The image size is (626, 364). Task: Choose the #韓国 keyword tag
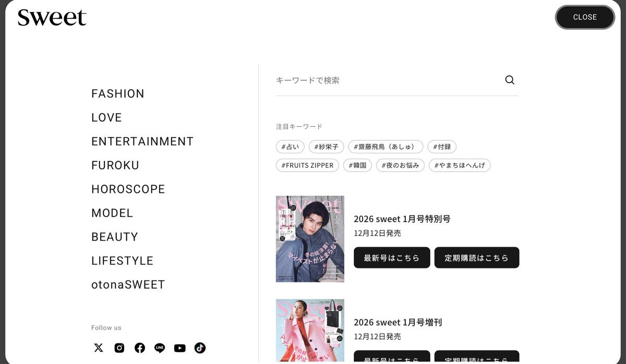click(357, 165)
